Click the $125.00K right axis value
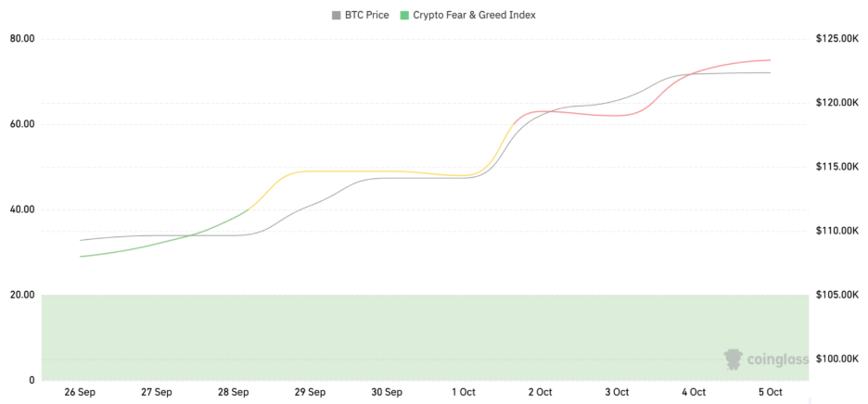This screenshot has width=868, height=404. point(838,39)
